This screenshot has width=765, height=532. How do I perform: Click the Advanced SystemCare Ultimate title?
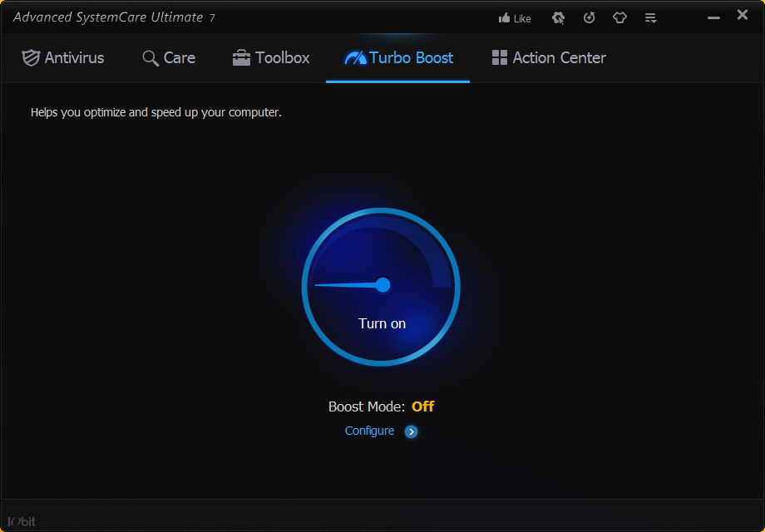[x=114, y=17]
